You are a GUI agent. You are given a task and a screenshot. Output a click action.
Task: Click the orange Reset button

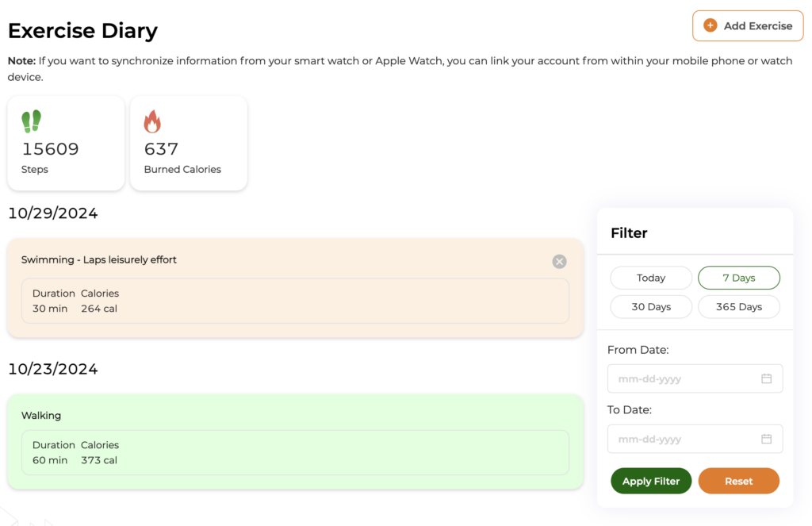[738, 481]
